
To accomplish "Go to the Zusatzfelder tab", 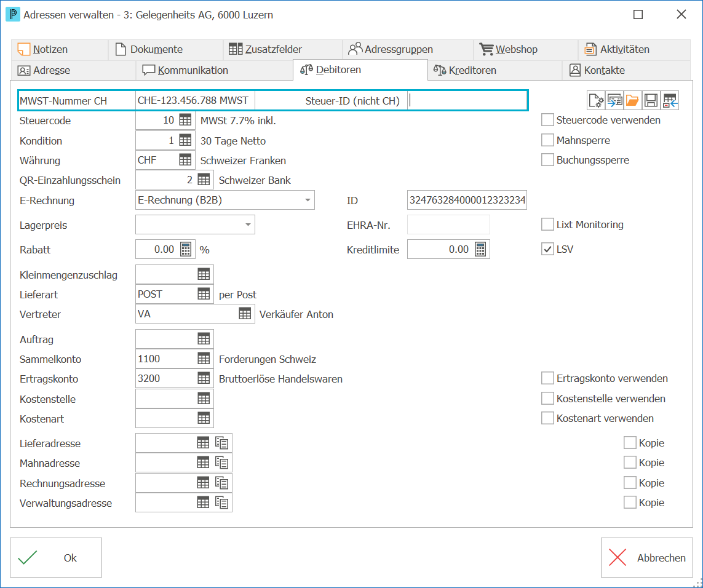I will click(283, 49).
